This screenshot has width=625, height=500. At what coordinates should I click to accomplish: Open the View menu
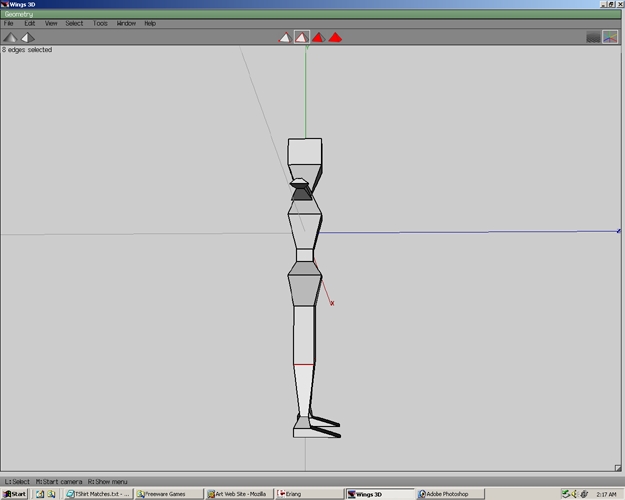(51, 24)
